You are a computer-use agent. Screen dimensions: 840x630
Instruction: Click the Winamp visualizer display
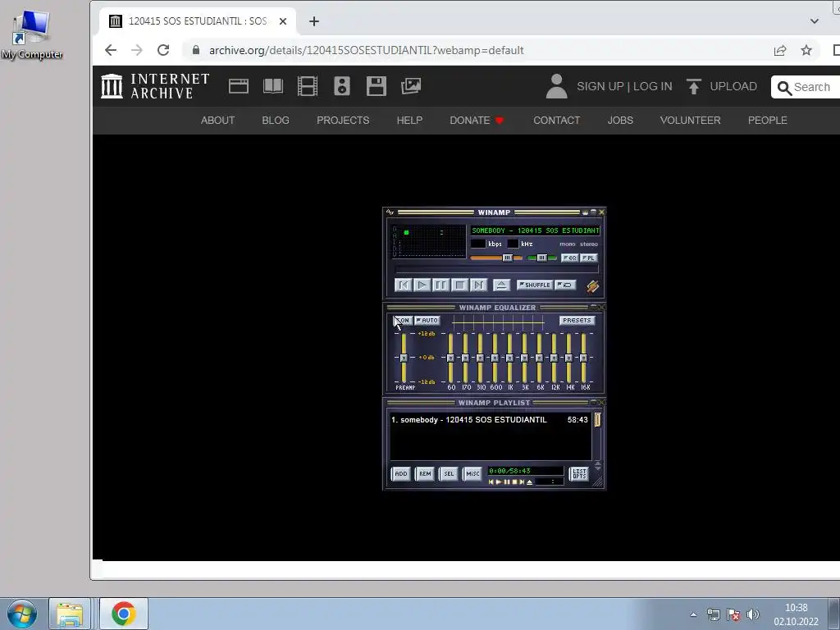coord(429,241)
